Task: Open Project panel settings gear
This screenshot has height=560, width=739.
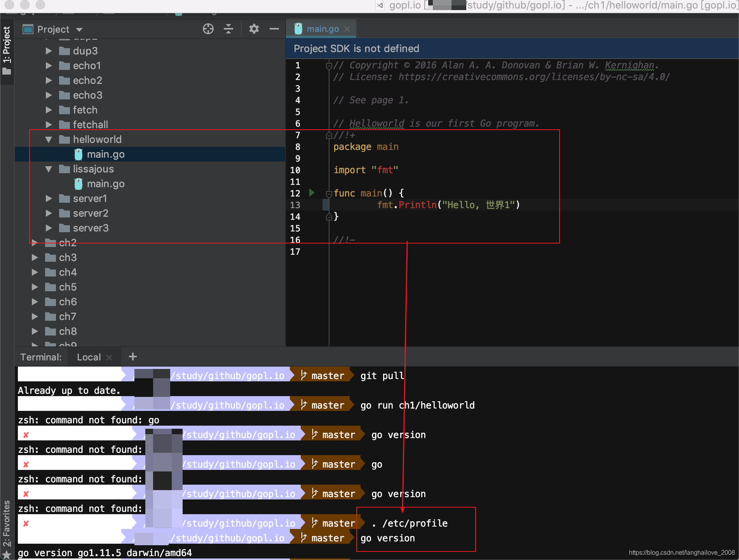Action: [x=254, y=29]
